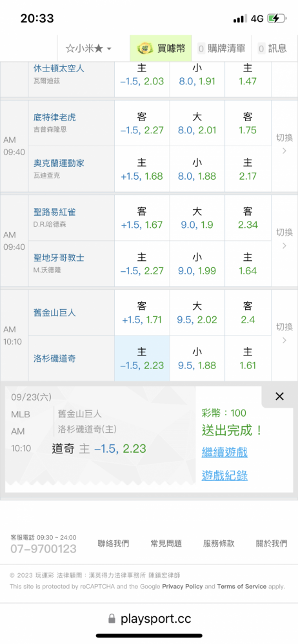Click the Privacy Policy link
This screenshot has height=644, width=298.
183,587
